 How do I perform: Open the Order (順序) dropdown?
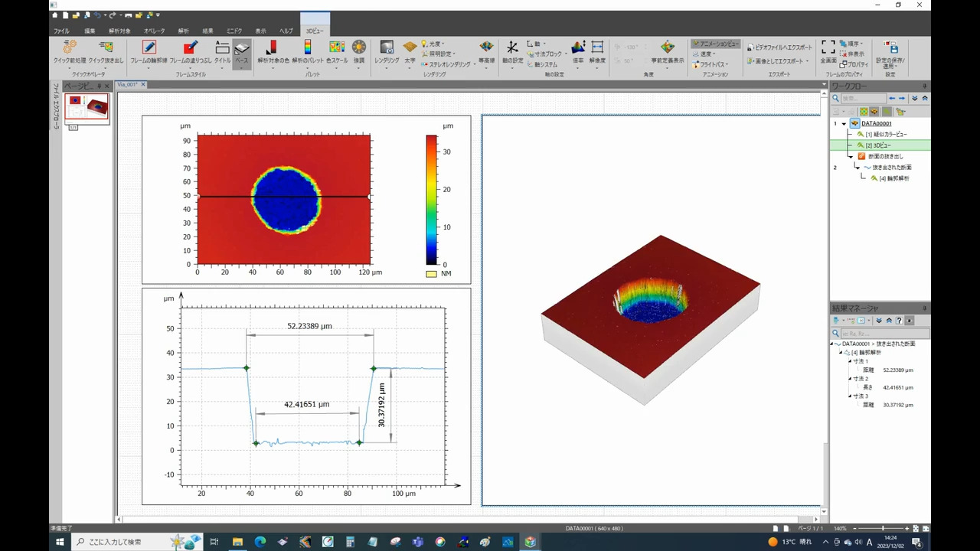852,44
